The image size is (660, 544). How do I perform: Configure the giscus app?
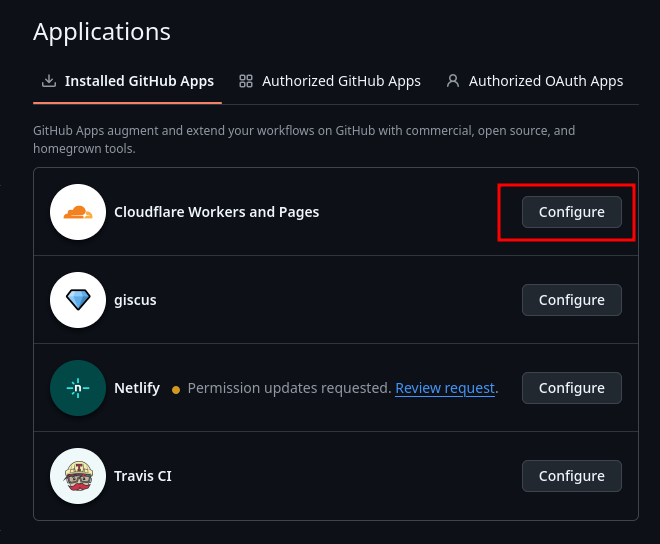[x=572, y=300]
